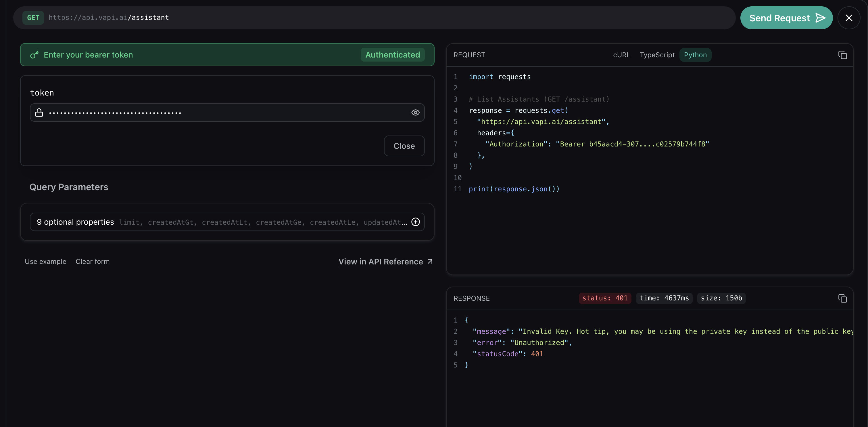This screenshot has height=427, width=868.
Task: Switch to the TypeScript tab
Action: (657, 55)
